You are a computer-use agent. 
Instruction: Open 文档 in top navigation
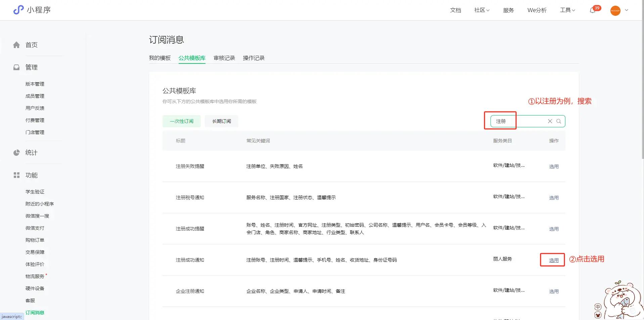[455, 10]
